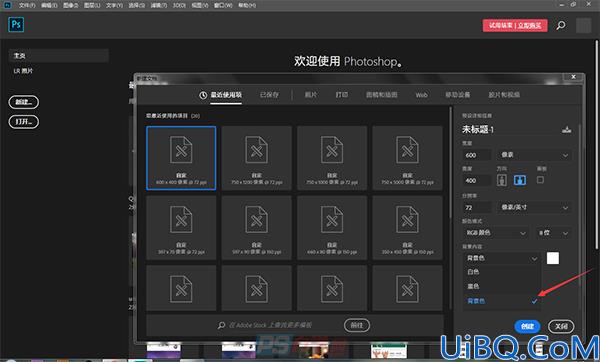
Task: Switch to the 照片 tab
Action: point(311,95)
